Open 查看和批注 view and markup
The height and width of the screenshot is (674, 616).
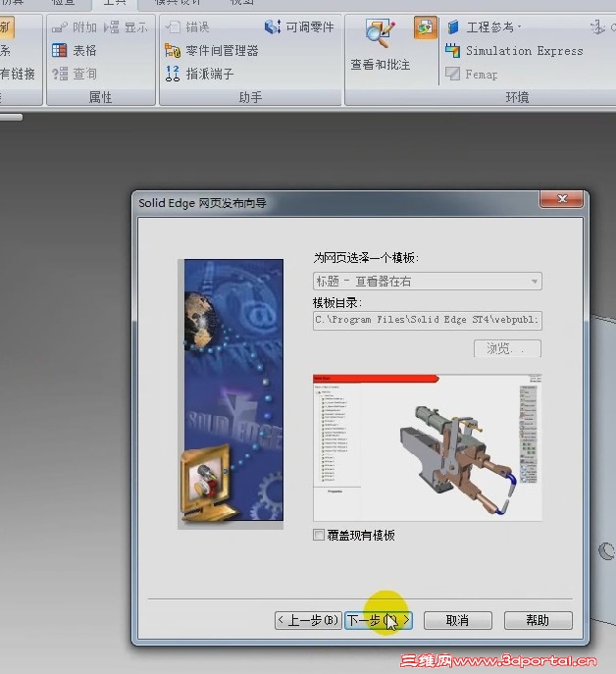(380, 46)
